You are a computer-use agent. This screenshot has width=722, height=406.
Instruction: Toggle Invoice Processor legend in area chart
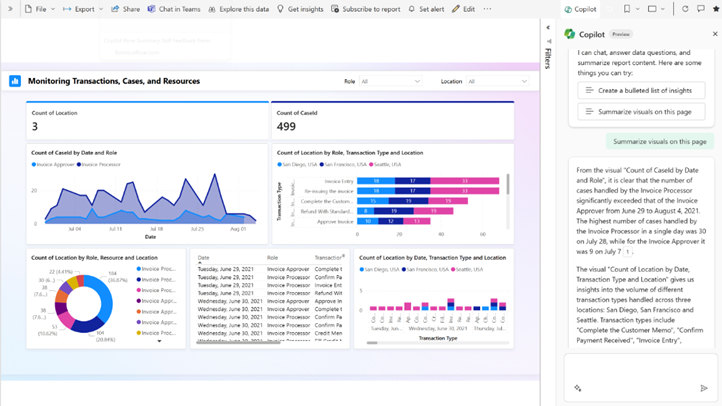(x=100, y=164)
